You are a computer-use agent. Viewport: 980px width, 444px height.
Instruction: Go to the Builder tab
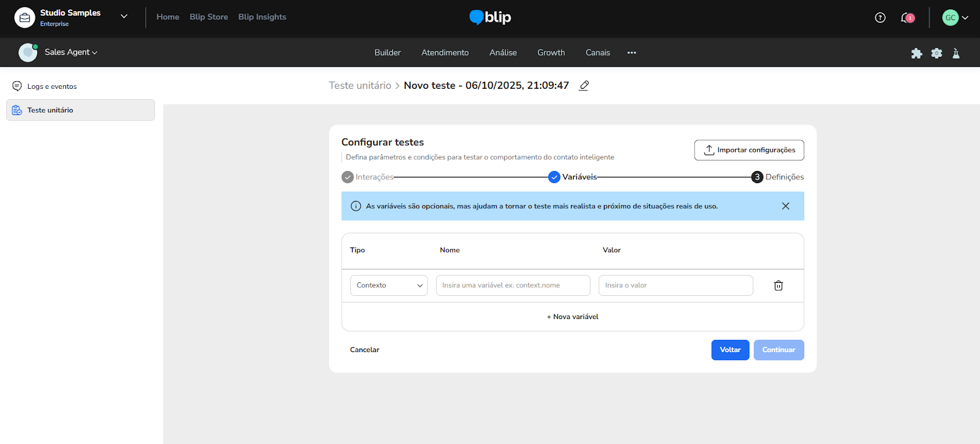(x=387, y=53)
